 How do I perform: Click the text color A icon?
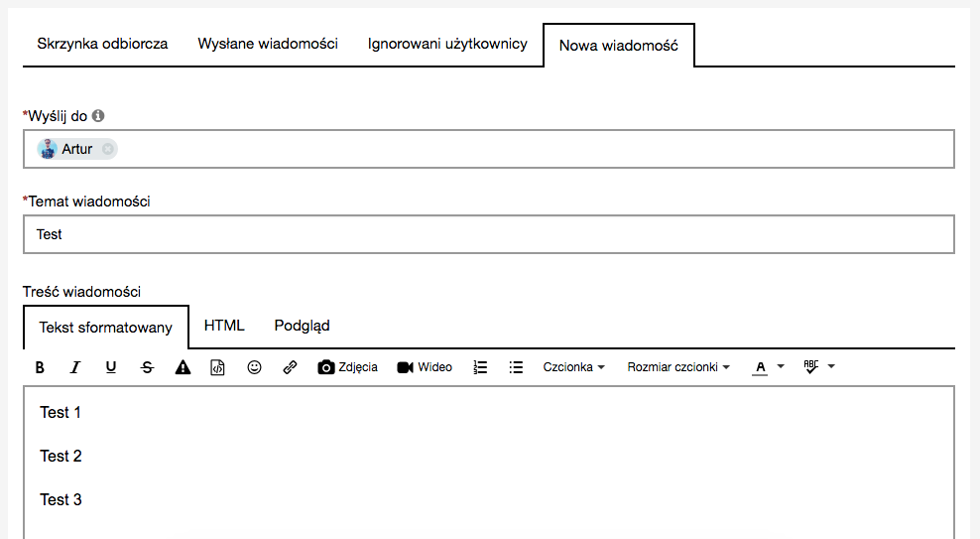click(760, 367)
